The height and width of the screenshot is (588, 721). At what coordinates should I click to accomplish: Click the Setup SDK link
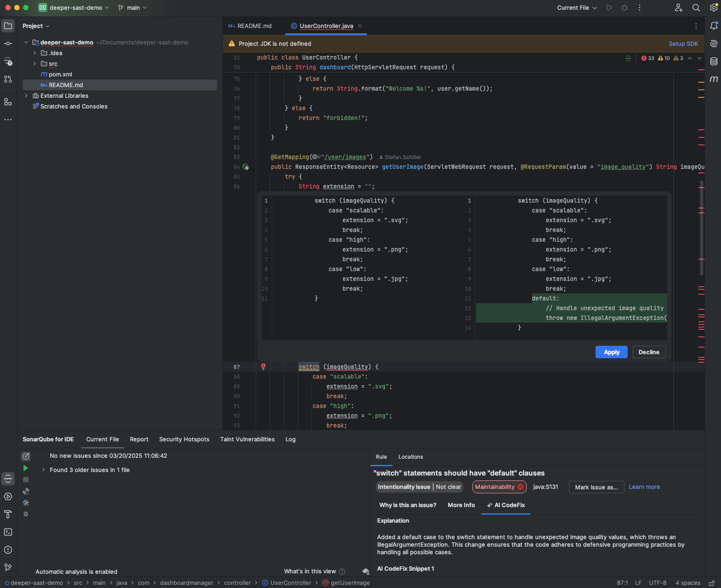683,44
